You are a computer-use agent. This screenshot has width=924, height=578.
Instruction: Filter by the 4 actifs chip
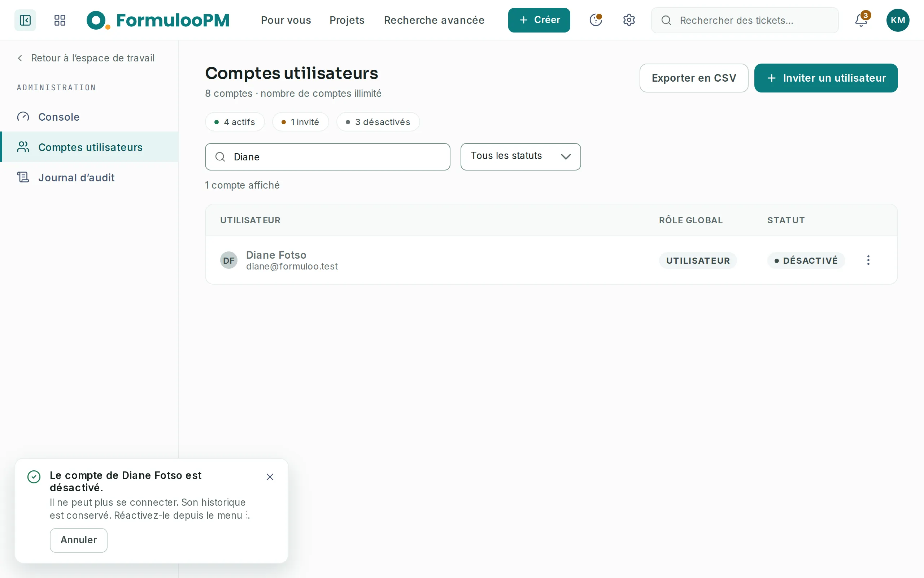pos(235,122)
